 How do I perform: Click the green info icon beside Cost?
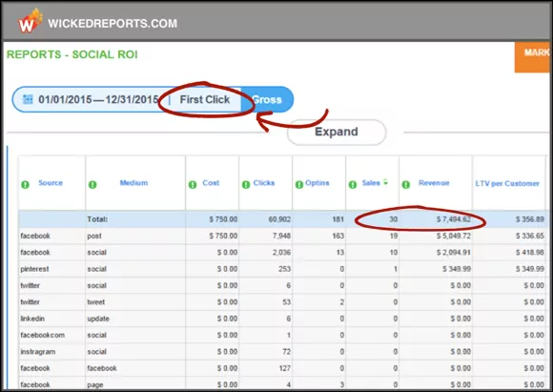tap(193, 184)
